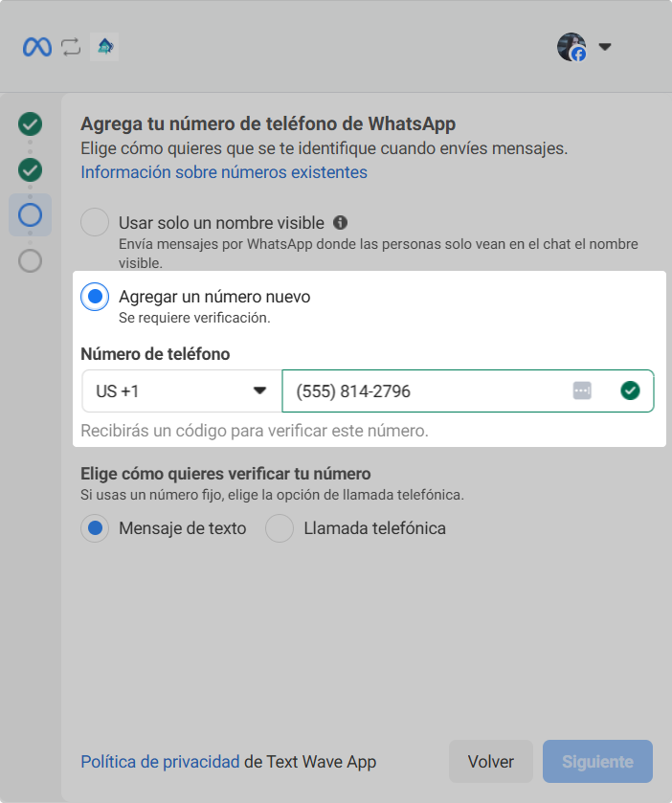
Task: Open the 'Política de privacidad' link
Action: coord(160,762)
